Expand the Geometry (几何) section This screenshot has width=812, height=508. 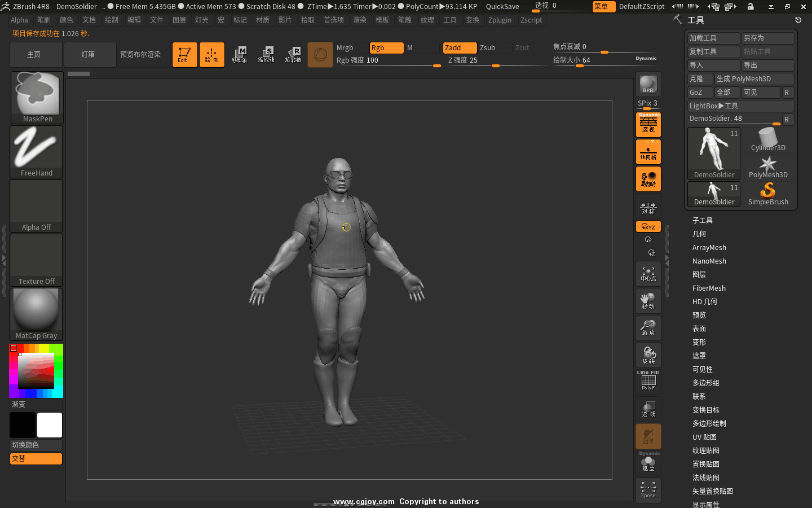click(699, 234)
